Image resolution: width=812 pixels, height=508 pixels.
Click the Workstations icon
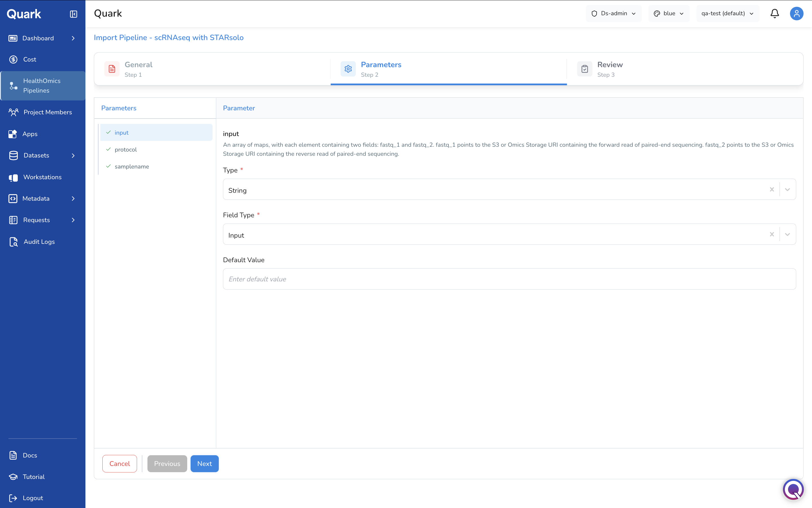(13, 178)
